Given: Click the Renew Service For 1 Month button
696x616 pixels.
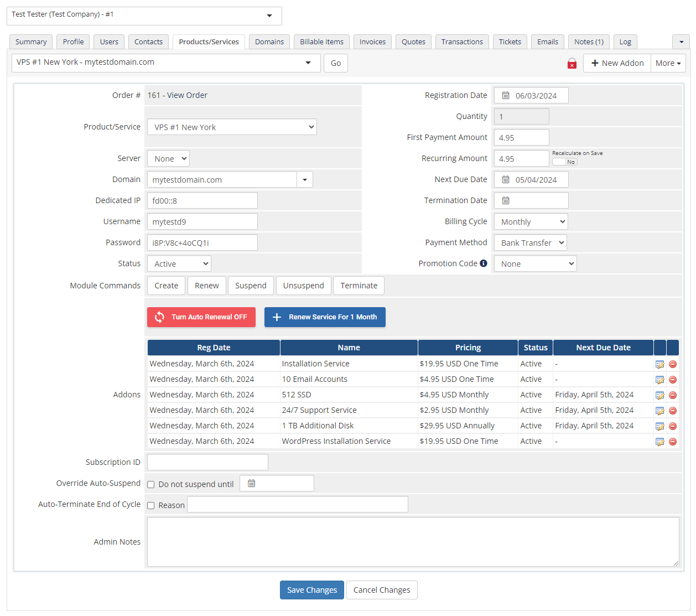Looking at the screenshot, I should coord(325,317).
